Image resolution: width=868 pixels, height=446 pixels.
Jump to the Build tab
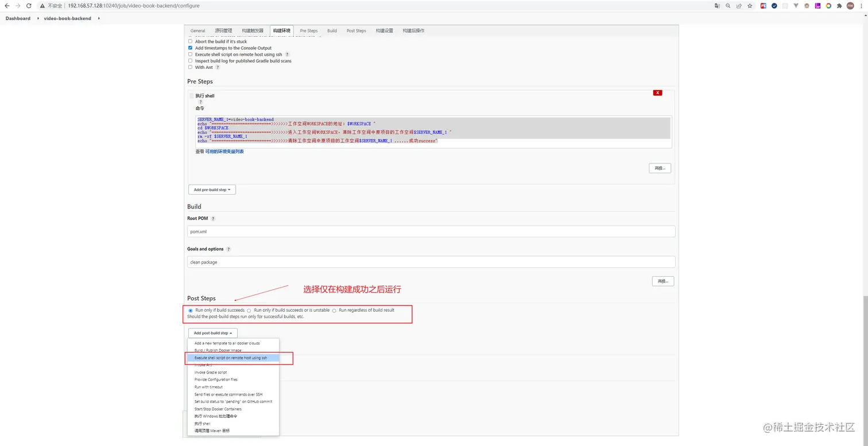(x=332, y=30)
